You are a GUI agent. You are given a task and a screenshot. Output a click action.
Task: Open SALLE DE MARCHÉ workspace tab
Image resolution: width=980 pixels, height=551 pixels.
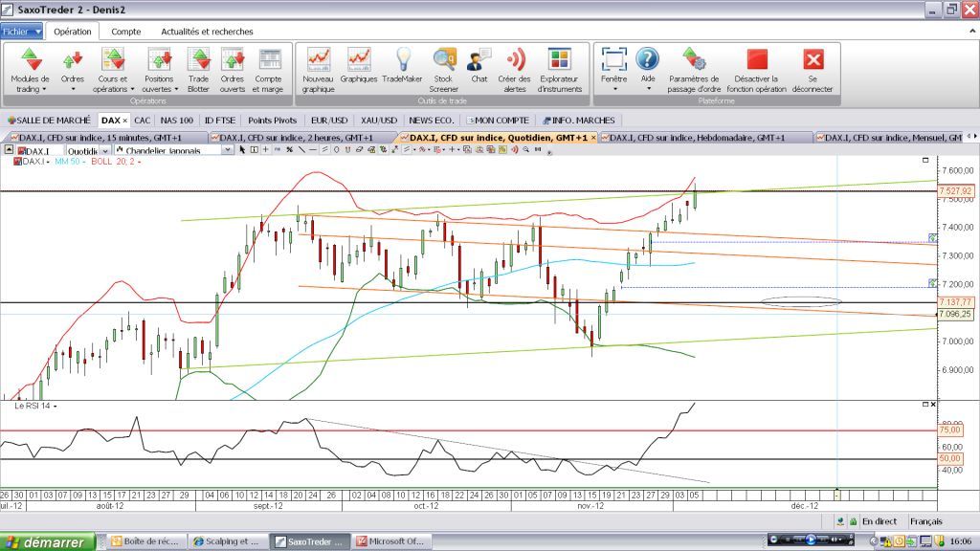[49, 120]
